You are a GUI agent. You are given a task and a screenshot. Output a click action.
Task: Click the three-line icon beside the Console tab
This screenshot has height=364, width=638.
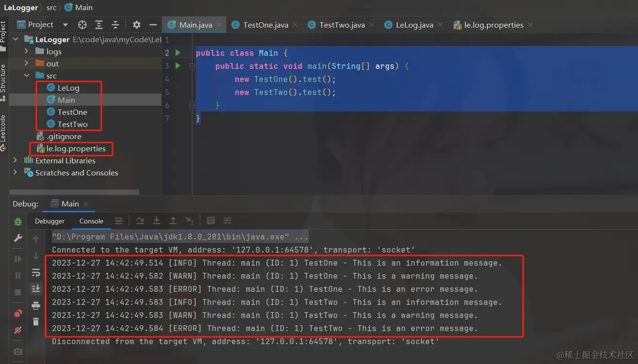119,221
